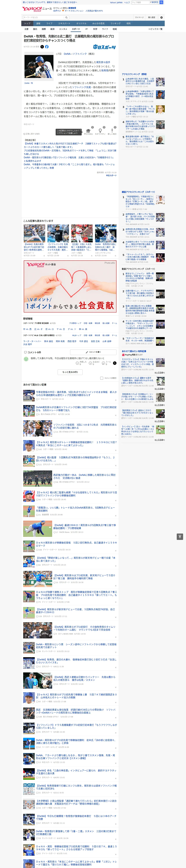Open the エキスパート tab
Viewport: 186px width, 868px height.
(x=64, y=24)
